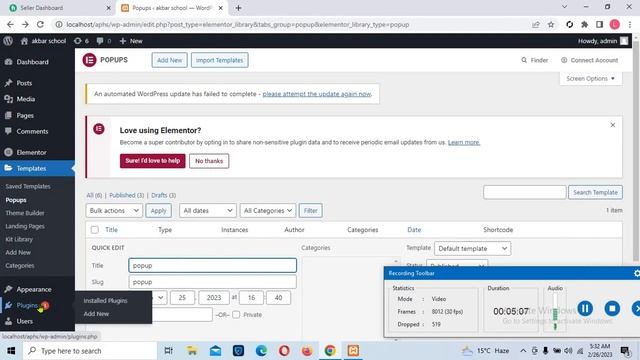The height and width of the screenshot is (360, 640).
Task: Adjust the Audio level slider
Action: (x=555, y=312)
